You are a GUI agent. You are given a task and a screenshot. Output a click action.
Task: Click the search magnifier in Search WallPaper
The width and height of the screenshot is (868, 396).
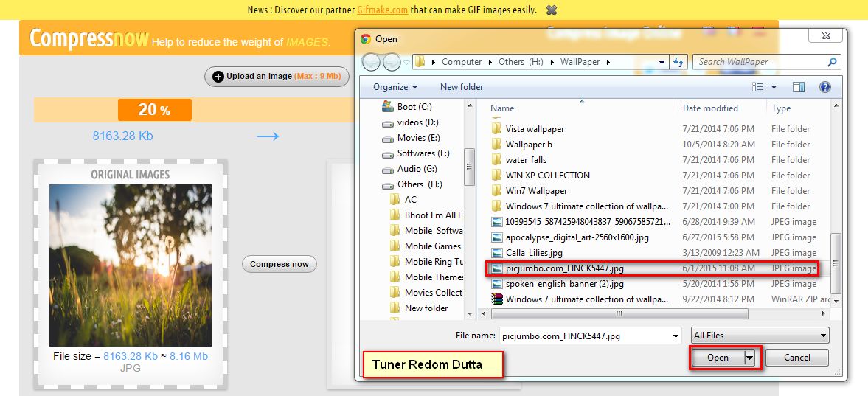click(831, 62)
